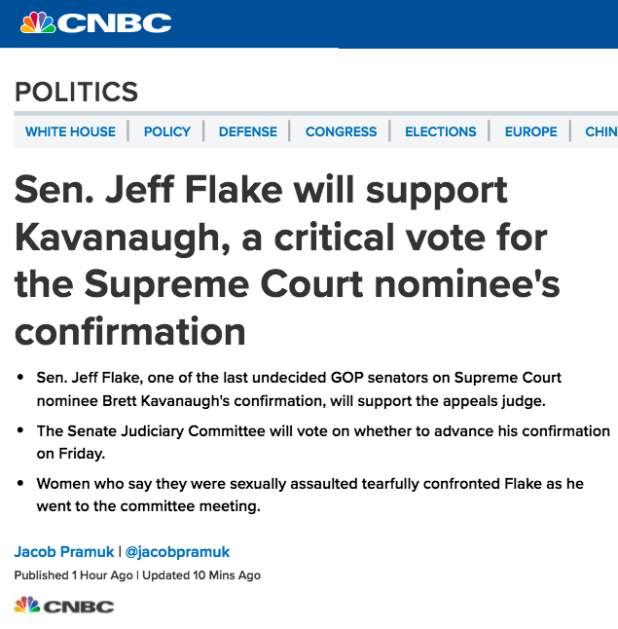Click the partially visible China tab

coord(601,132)
